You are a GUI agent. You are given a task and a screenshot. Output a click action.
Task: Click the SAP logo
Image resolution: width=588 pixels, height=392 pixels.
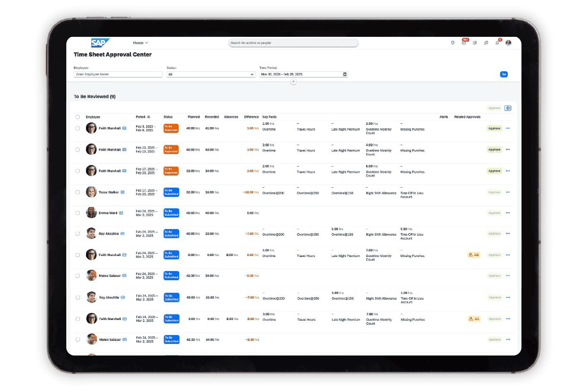100,43
